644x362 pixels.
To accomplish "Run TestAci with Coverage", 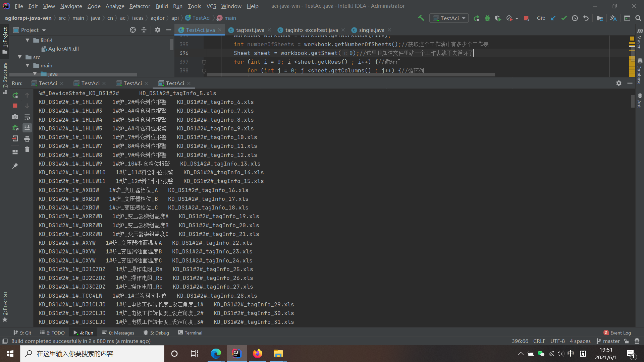I will coord(498,18).
